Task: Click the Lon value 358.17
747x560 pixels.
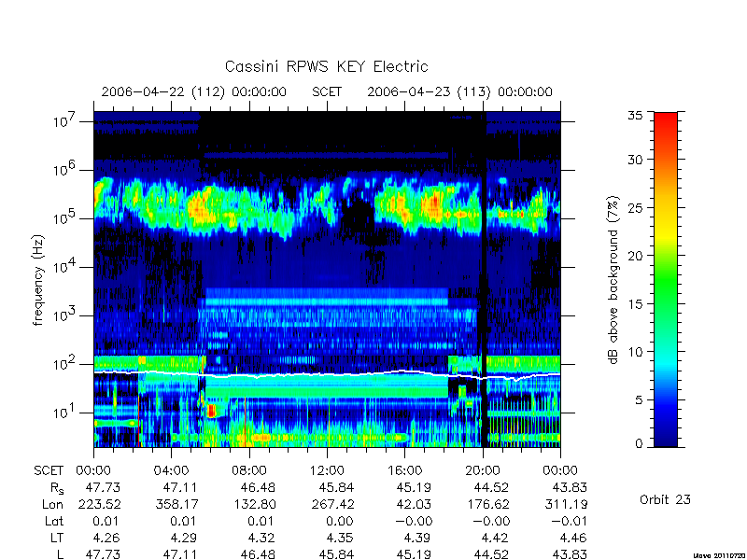Action: (176, 504)
